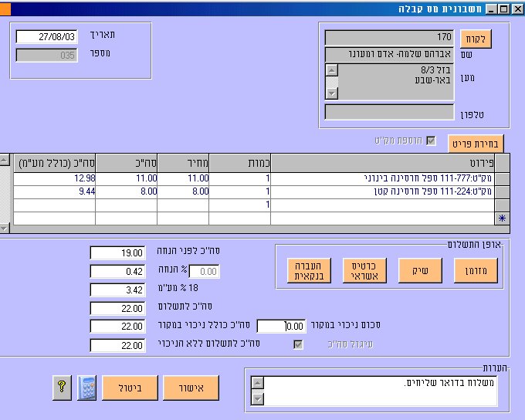This screenshot has height=420, width=525.
Task: Click the 11.00 price cell
Action: pyautogui.click(x=183, y=178)
